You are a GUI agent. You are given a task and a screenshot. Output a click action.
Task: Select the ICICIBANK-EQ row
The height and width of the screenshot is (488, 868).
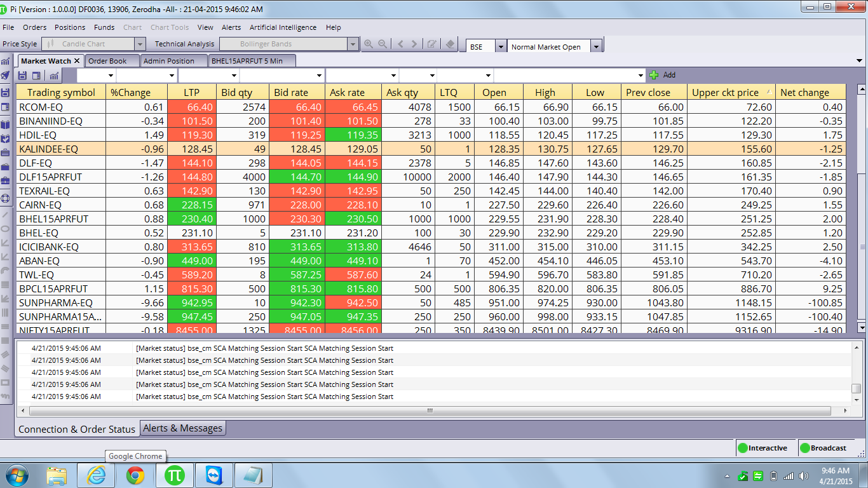coord(431,247)
